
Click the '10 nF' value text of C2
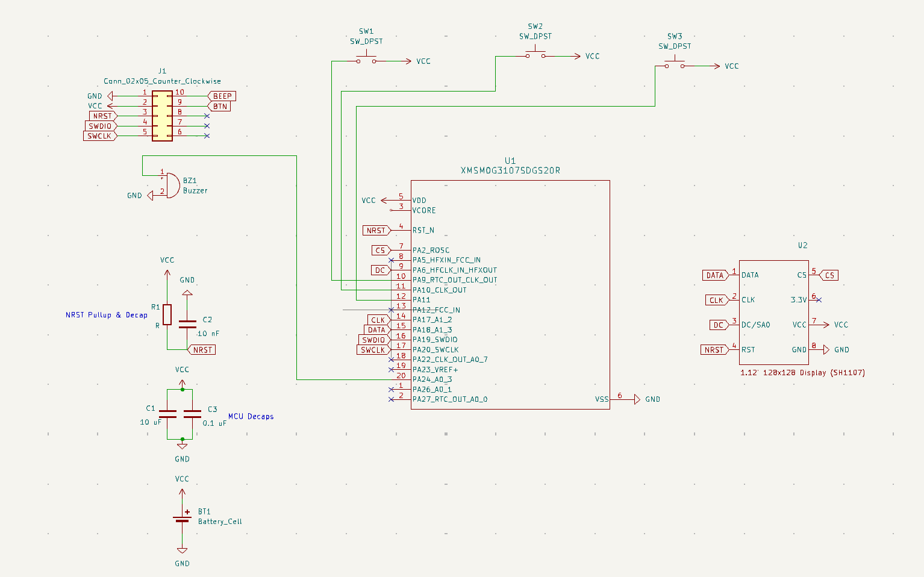click(208, 333)
